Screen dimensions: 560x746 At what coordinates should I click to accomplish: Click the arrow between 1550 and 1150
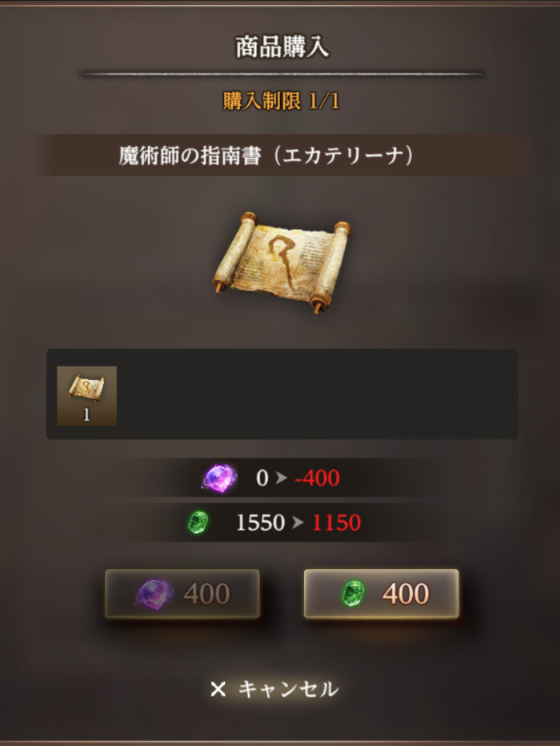tap(298, 522)
